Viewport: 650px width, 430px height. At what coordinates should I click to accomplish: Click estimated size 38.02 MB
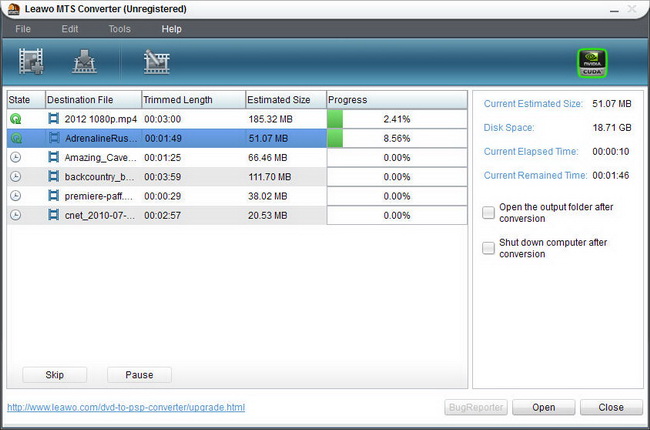267,196
